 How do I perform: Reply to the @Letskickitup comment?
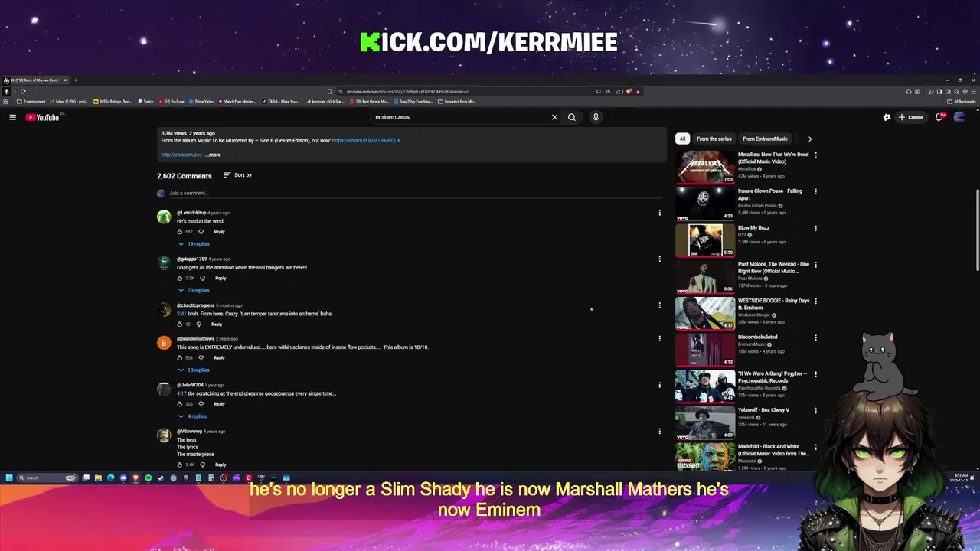click(x=220, y=232)
